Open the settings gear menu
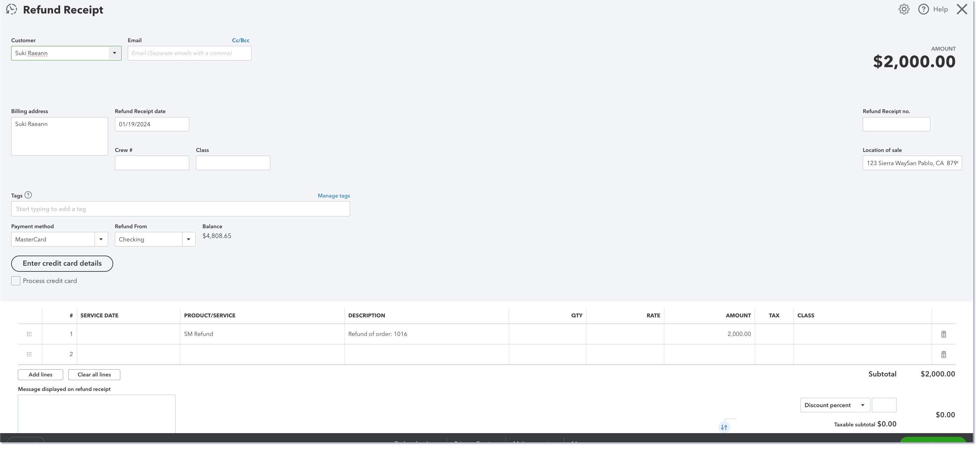The image size is (980, 449). [x=904, y=9]
